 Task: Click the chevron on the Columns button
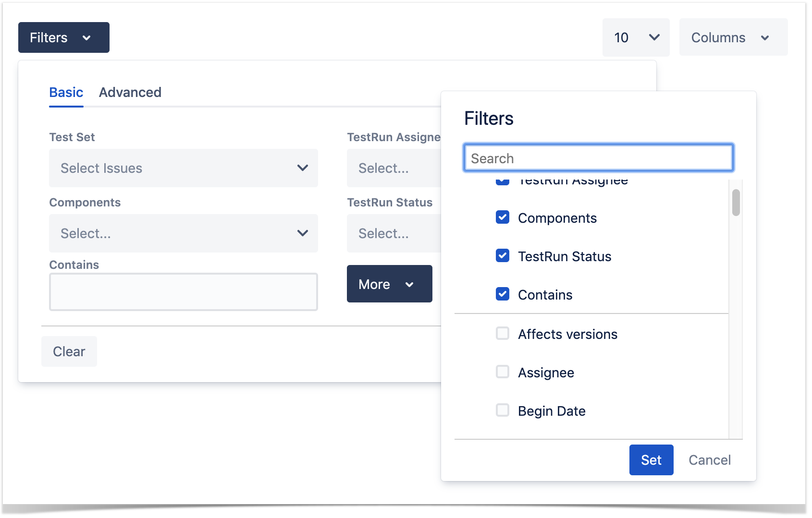coord(765,38)
